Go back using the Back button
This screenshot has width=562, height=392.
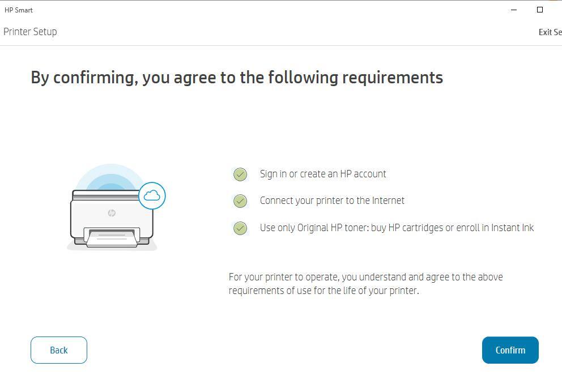pos(58,350)
